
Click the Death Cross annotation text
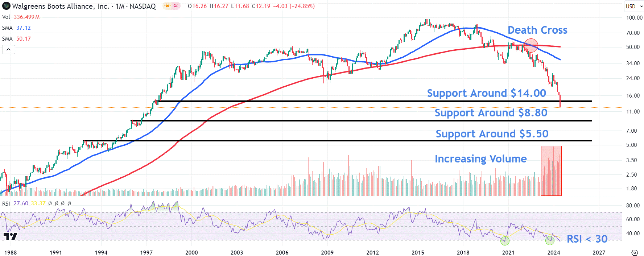coord(537,30)
